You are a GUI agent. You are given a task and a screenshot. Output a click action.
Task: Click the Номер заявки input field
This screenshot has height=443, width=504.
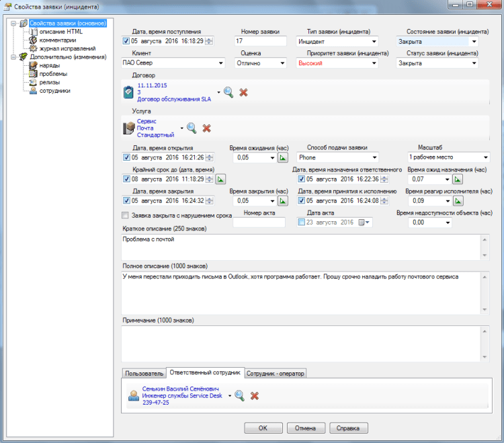pos(260,41)
